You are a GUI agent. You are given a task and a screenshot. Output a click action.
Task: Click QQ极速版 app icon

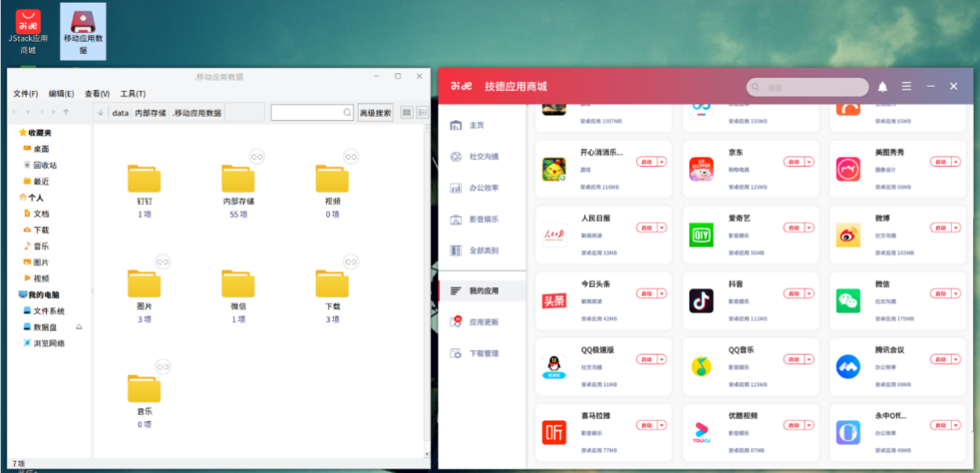pyautogui.click(x=554, y=367)
